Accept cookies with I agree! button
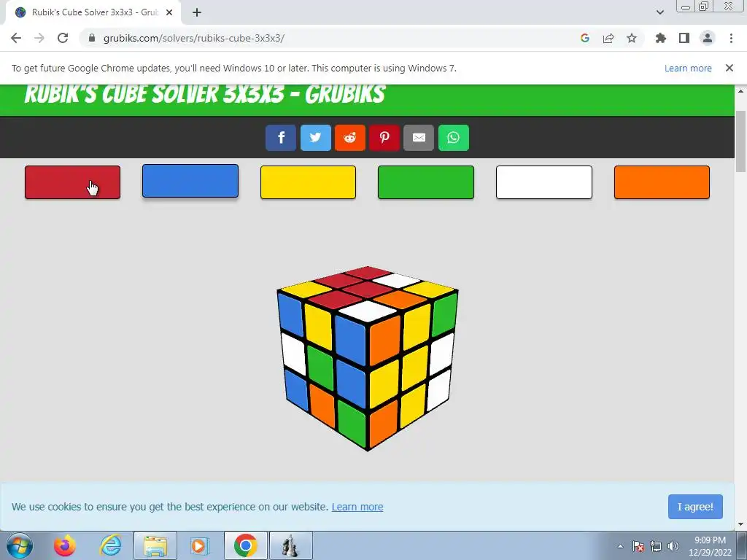The image size is (747, 560). [x=695, y=507]
